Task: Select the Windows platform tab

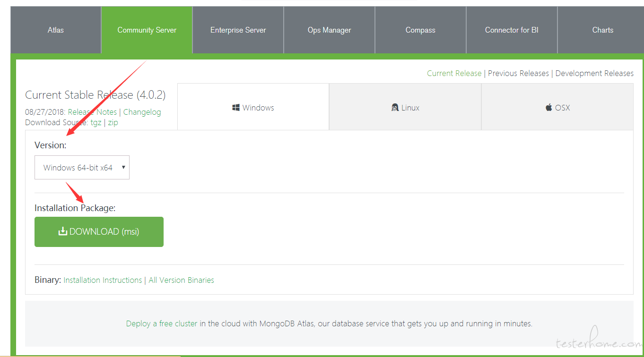Action: pos(253,107)
